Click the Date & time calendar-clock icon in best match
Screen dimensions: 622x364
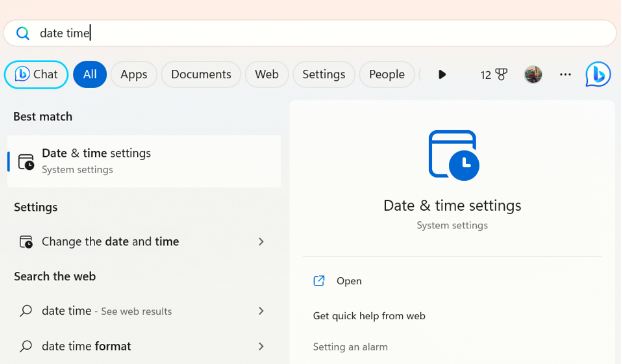click(26, 162)
